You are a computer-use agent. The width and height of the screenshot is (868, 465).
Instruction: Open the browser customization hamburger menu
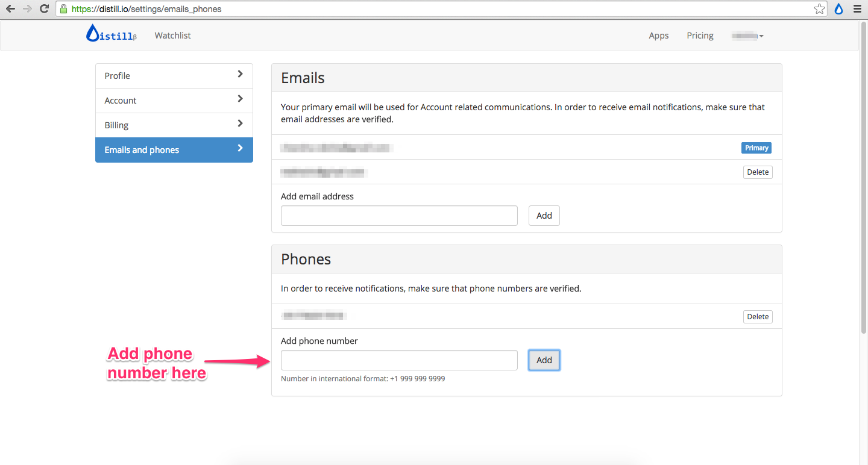pos(857,8)
